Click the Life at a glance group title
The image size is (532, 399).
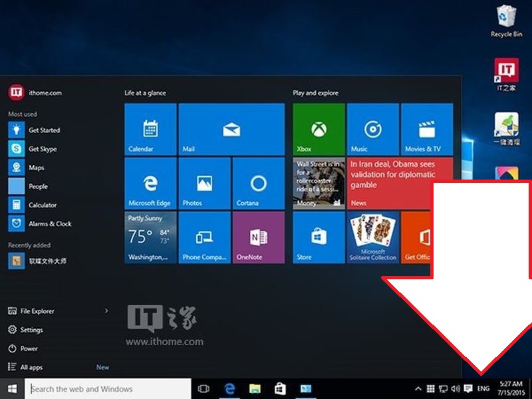click(x=145, y=92)
